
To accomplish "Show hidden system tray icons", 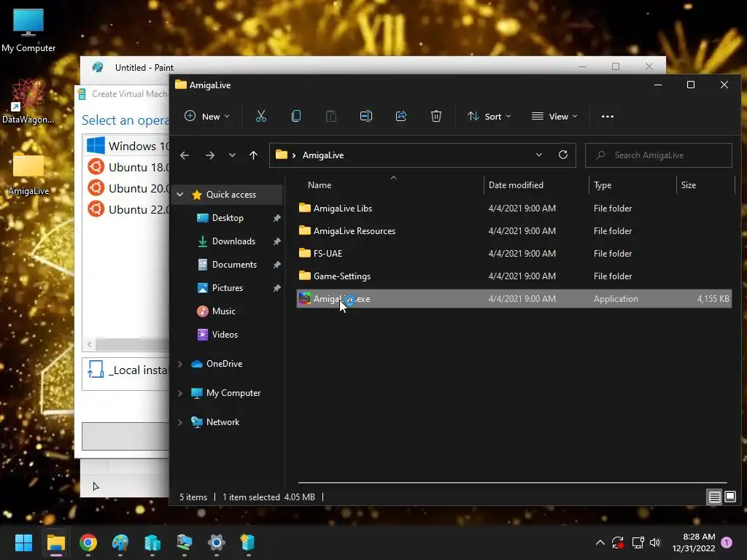I will pos(600,542).
